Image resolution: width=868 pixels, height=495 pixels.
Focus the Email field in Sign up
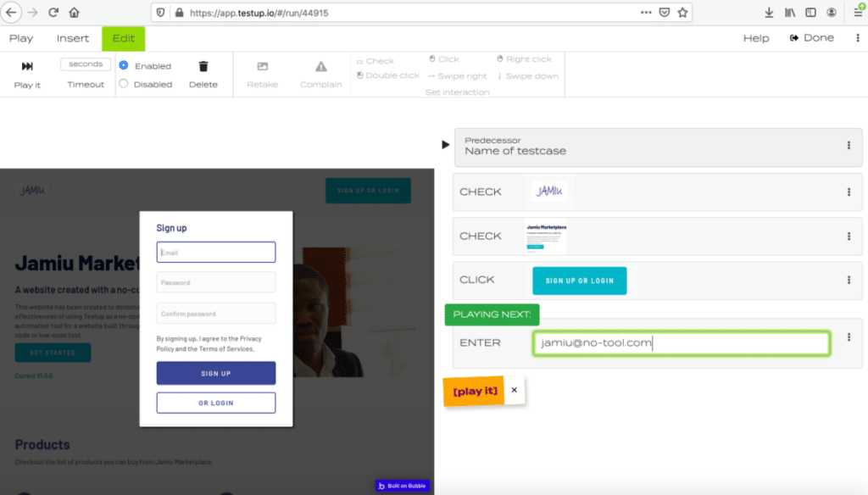click(216, 252)
